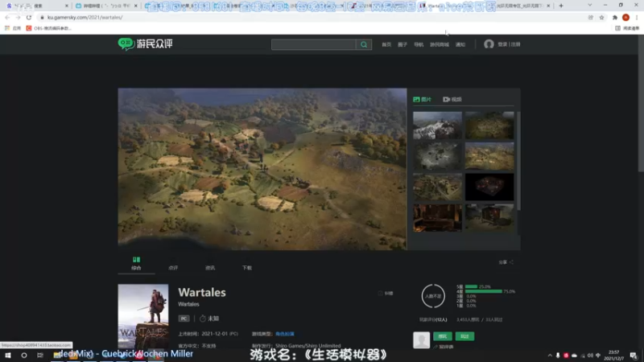The width and height of the screenshot is (644, 362).
Task: Open the first-row right village thumbnail
Action: click(x=489, y=125)
